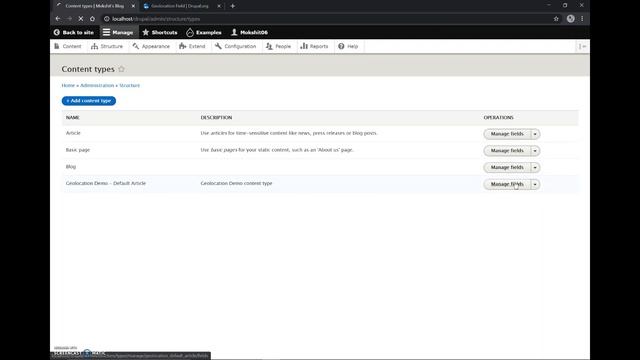Screen dimensions: 640x360
Task: Open the Reports admin menu
Action: point(314,46)
